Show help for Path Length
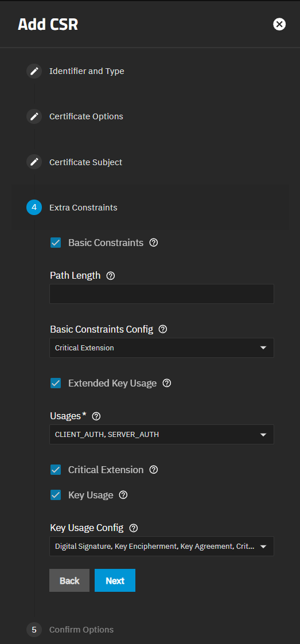 tap(111, 276)
